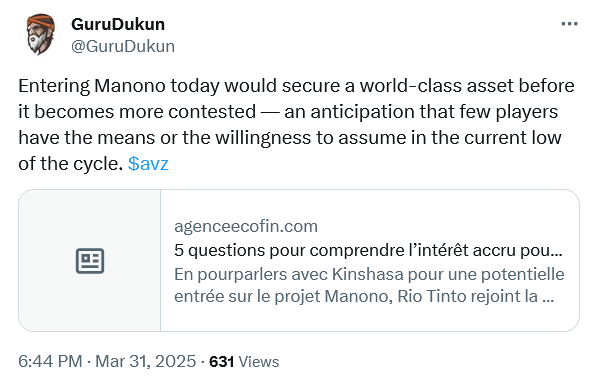Viewport: 598px width, 376px height.
Task: Open the three-dot more options menu
Action: tap(569, 24)
